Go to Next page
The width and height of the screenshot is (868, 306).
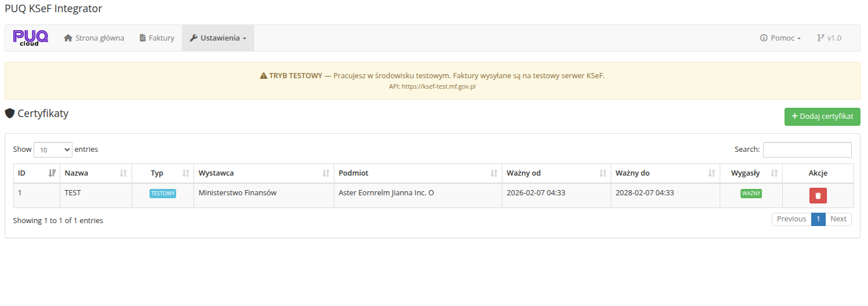[838, 219]
